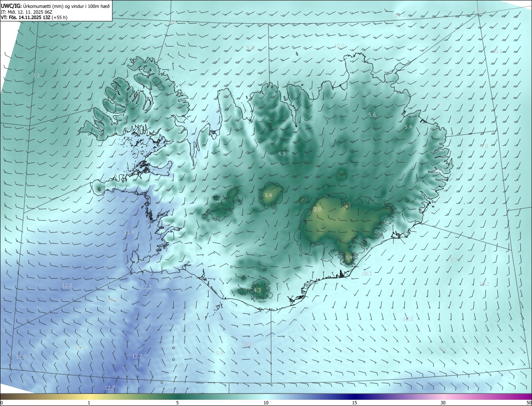The width and height of the screenshot is (532, 406).
Task: Click the 0 tick on the color scale
Action: tap(1, 403)
